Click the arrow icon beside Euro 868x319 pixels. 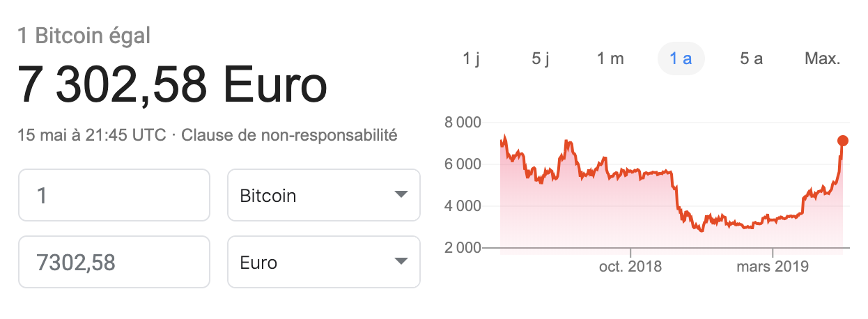click(x=401, y=262)
